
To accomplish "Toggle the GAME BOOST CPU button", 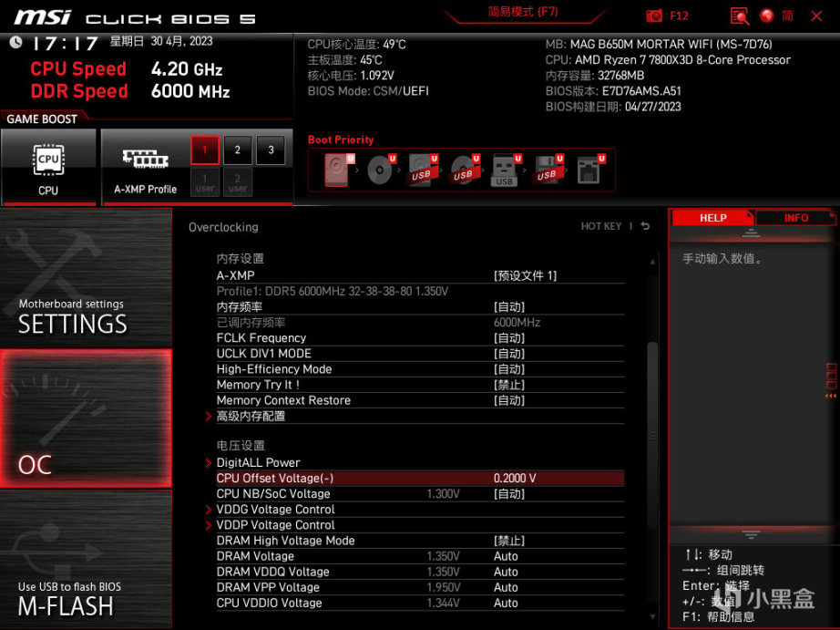I will 48,167.
